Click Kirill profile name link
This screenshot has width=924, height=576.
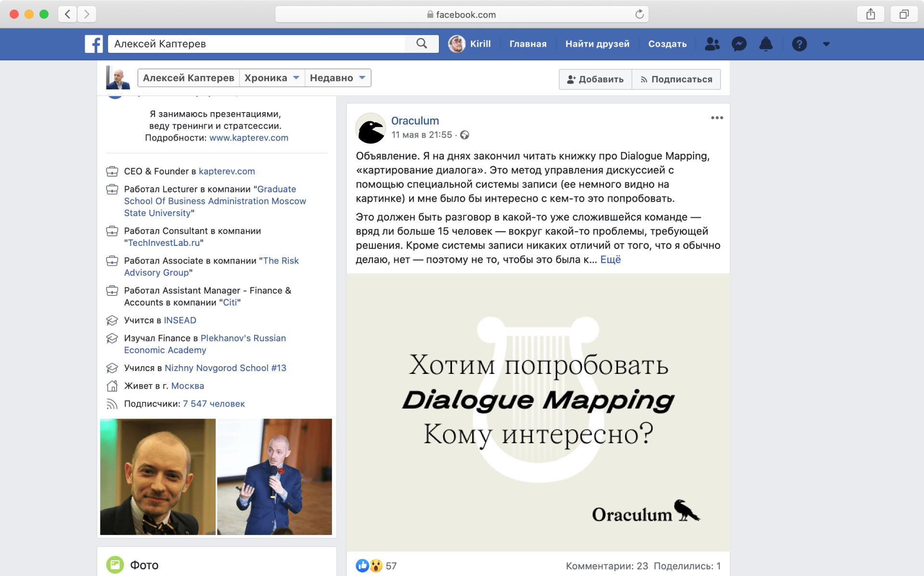coord(480,44)
